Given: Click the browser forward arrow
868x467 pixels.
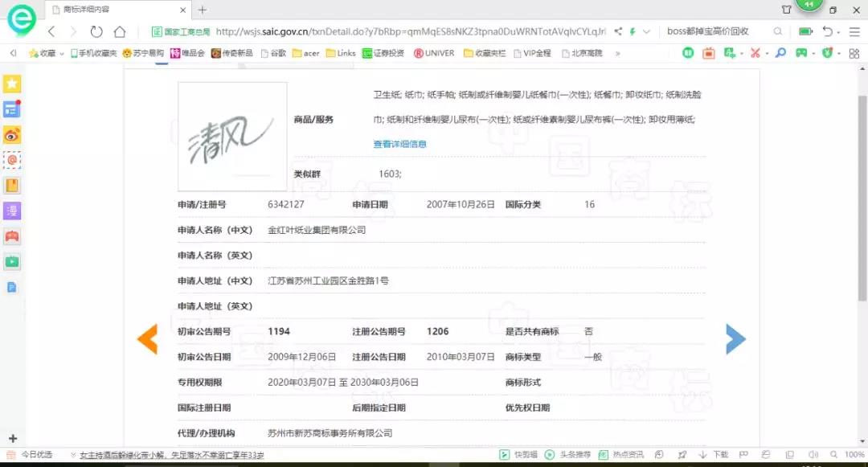Looking at the screenshot, I should click(x=73, y=31).
